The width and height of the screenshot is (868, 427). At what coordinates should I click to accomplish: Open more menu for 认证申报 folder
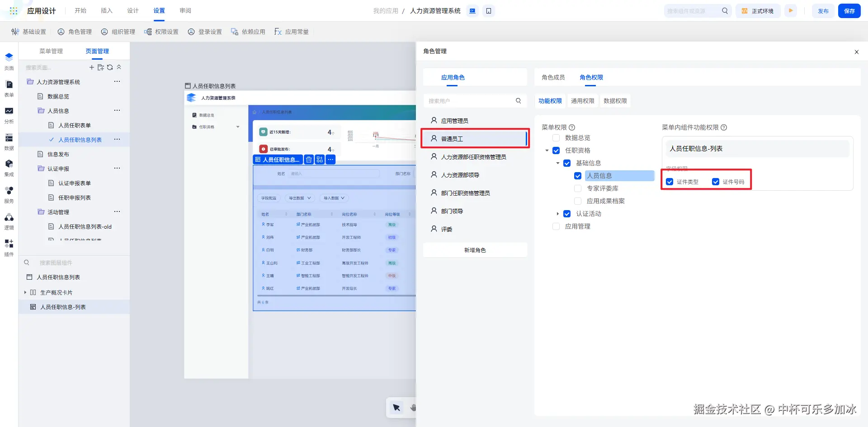pyautogui.click(x=117, y=168)
